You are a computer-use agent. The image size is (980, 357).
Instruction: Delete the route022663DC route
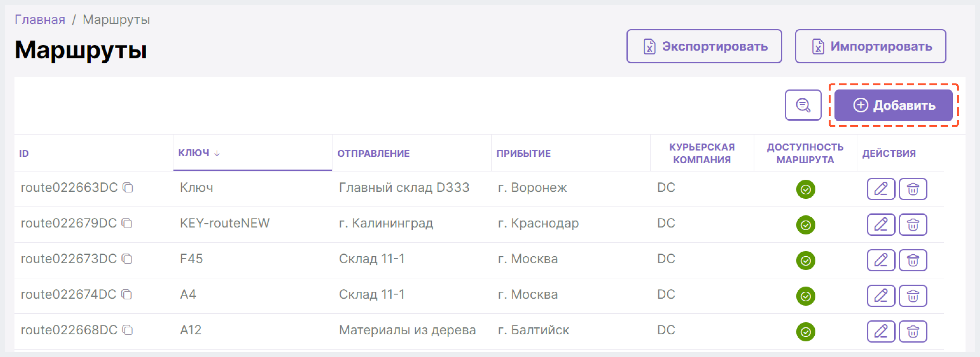(x=913, y=189)
